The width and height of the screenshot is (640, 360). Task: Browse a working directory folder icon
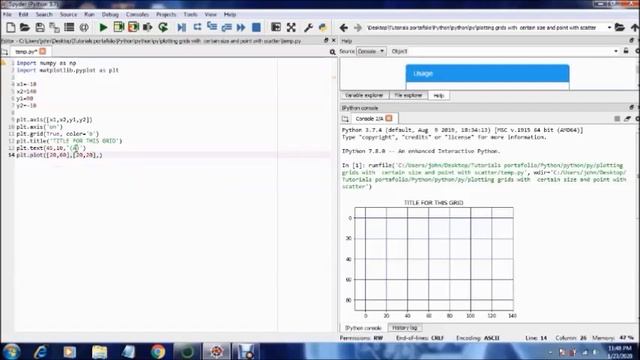620,27
